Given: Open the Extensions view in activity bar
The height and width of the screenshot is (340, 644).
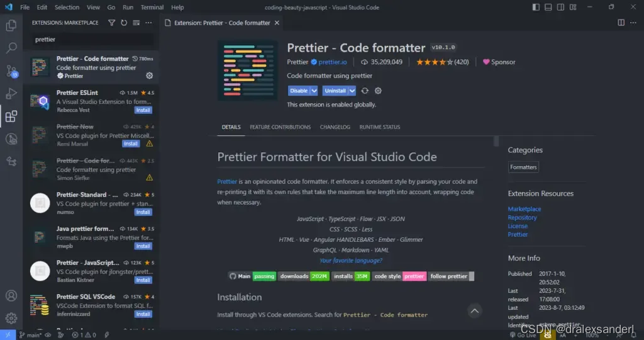Looking at the screenshot, I should pyautogui.click(x=11, y=116).
